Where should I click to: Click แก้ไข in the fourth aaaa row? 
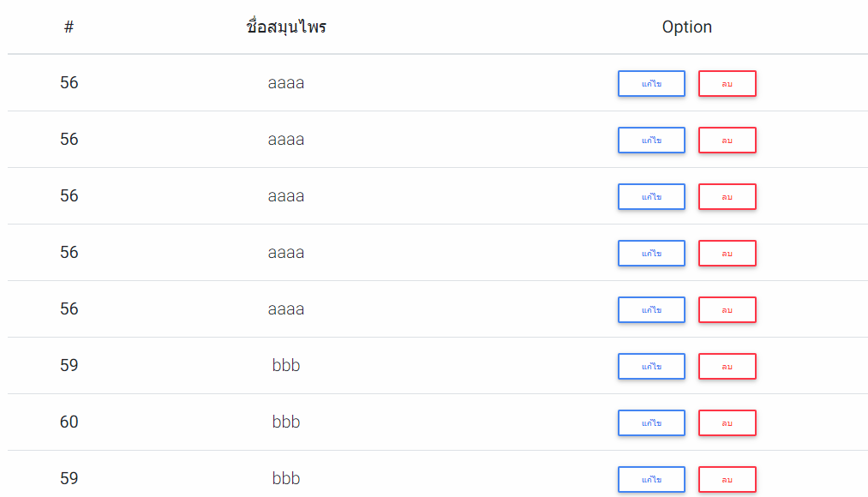click(651, 253)
